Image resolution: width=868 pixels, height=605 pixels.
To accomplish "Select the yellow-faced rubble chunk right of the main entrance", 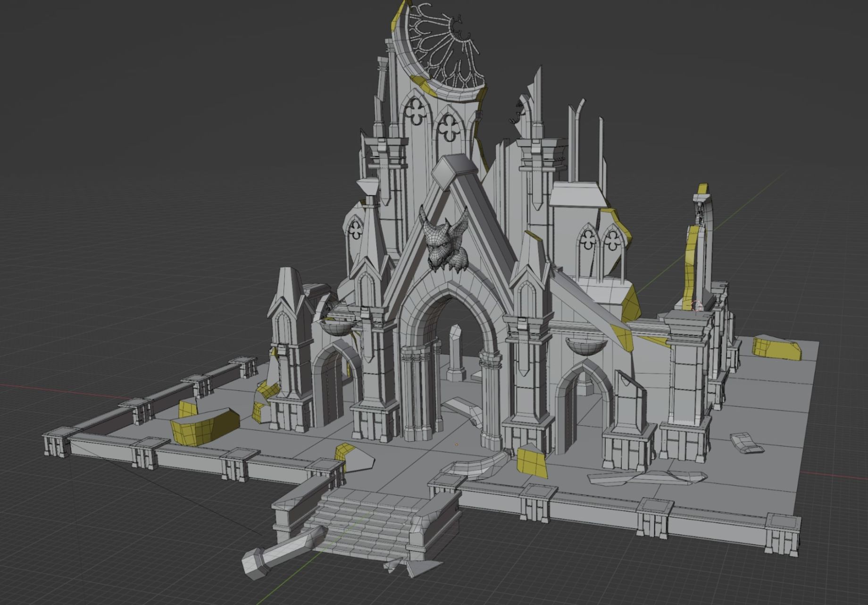I will (532, 461).
